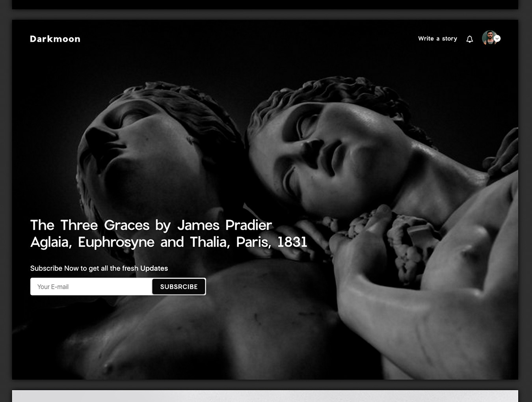The height and width of the screenshot is (402, 532).
Task: Expand the profile dropdown chevron
Action: pyautogui.click(x=497, y=38)
